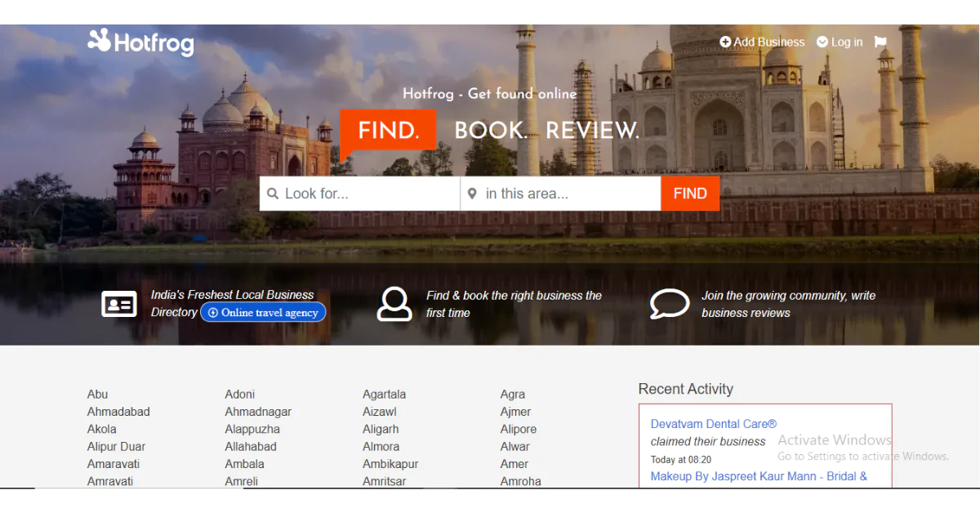Viewport: 980px width, 513px height.
Task: Open the Ahmadabad directory page
Action: coord(118,412)
